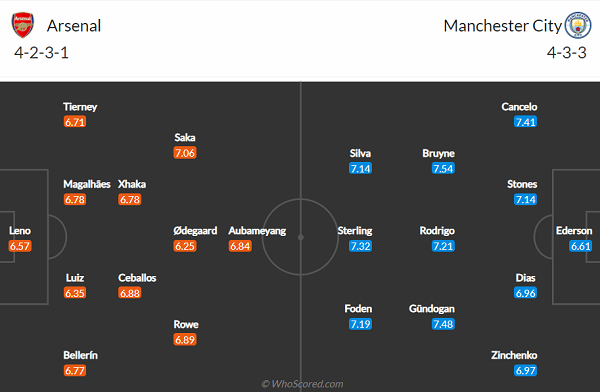The width and height of the screenshot is (600, 392).
Task: Select Saka's 7.06 rating badge
Action: click(x=185, y=153)
